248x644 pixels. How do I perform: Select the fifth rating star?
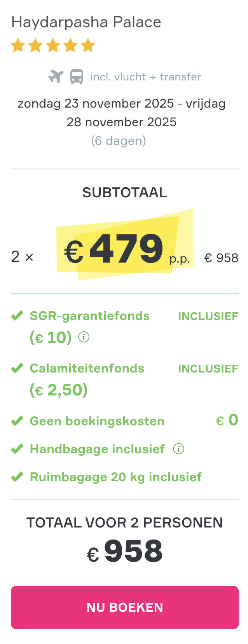pos(87,45)
